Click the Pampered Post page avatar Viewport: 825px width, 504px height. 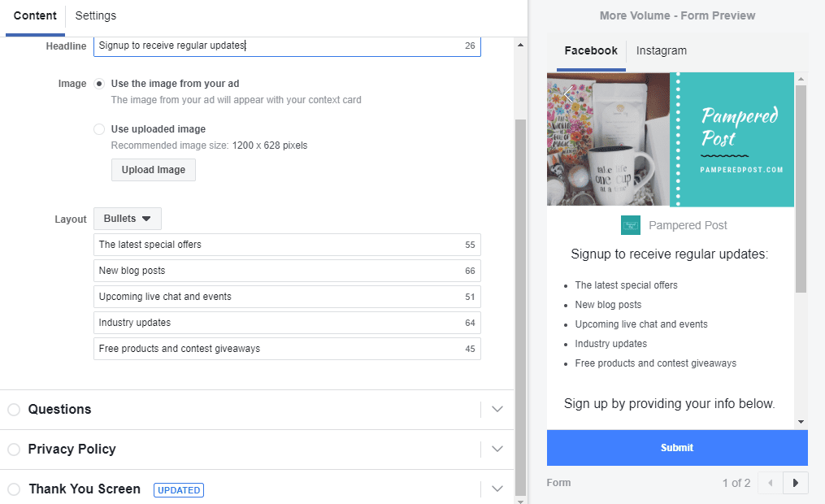click(630, 225)
